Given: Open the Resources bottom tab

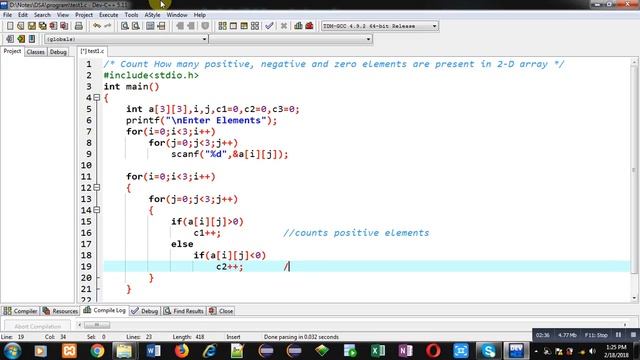Looking at the screenshot, I should (60, 311).
